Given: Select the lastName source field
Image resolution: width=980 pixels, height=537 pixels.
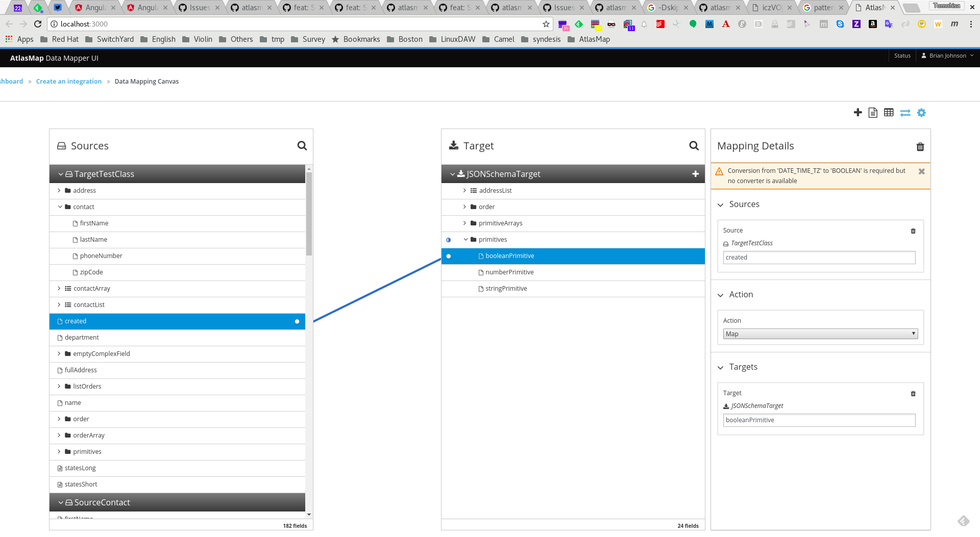Looking at the screenshot, I should [177, 240].
